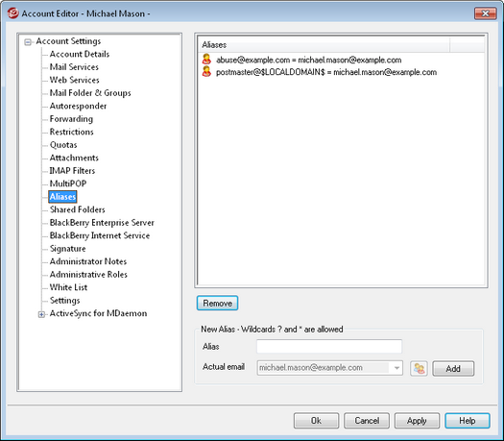The height and width of the screenshot is (441, 504).
Task: Go to the Autoresponder section
Action: tap(78, 106)
